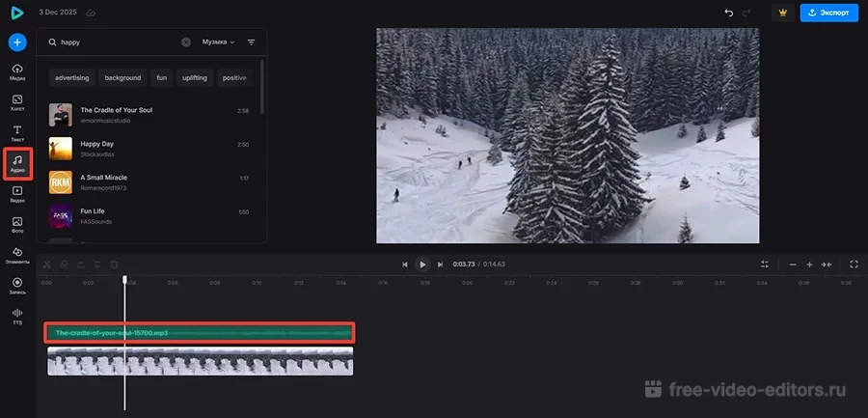Open the Холст canvas settings
This screenshot has width=868, height=418.
click(17, 101)
